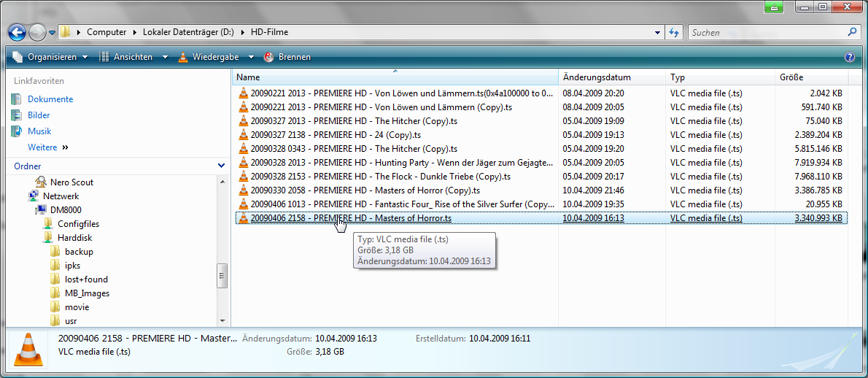Select the Fantastic Four Silver Surfer file
Image resolution: width=868 pixels, height=378 pixels.
coord(540,204)
